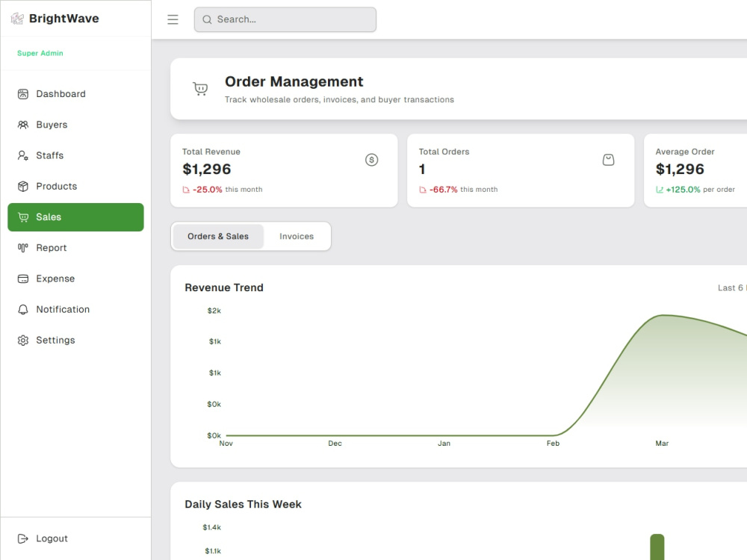The height and width of the screenshot is (560, 747).
Task: Open the Dashboard menu item
Action: tap(75, 94)
